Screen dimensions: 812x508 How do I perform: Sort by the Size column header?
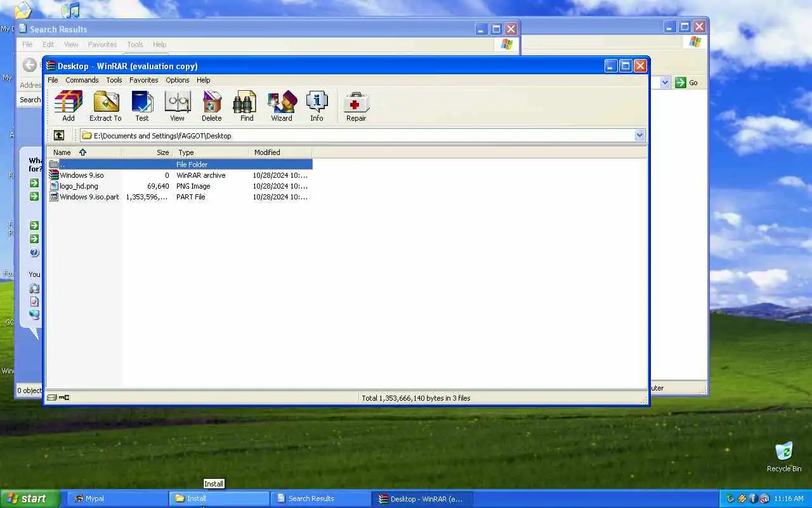point(147,152)
